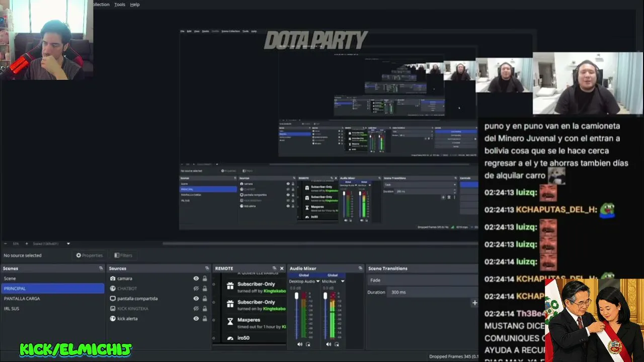
Task: Add a scene transition with plus button
Action: 474,303
